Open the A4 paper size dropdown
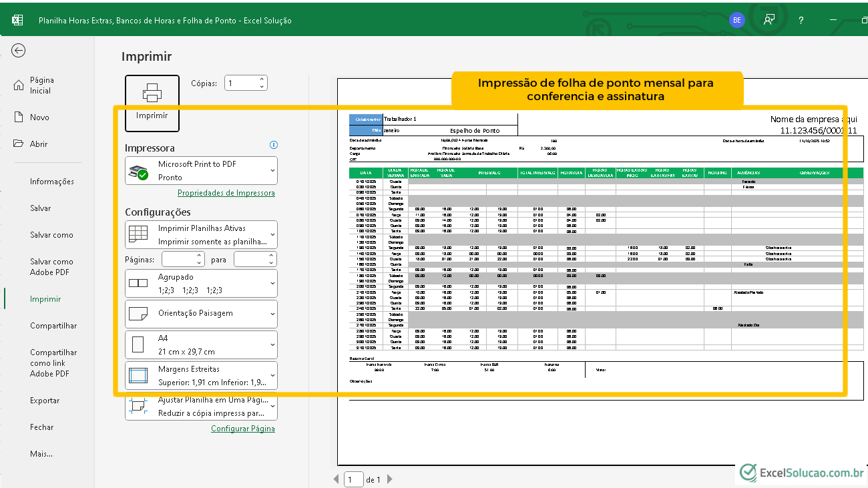868x488 pixels. [201, 345]
